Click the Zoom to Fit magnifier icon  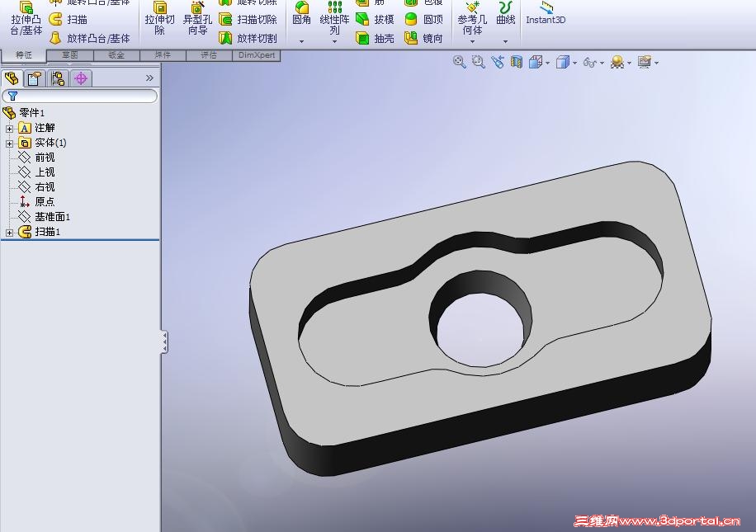tap(460, 62)
